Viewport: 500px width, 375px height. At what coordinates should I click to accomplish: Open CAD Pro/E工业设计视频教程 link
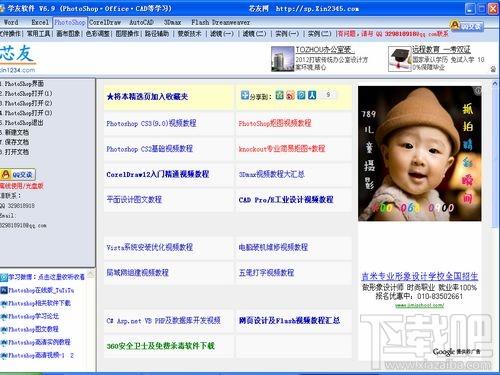[286, 200]
